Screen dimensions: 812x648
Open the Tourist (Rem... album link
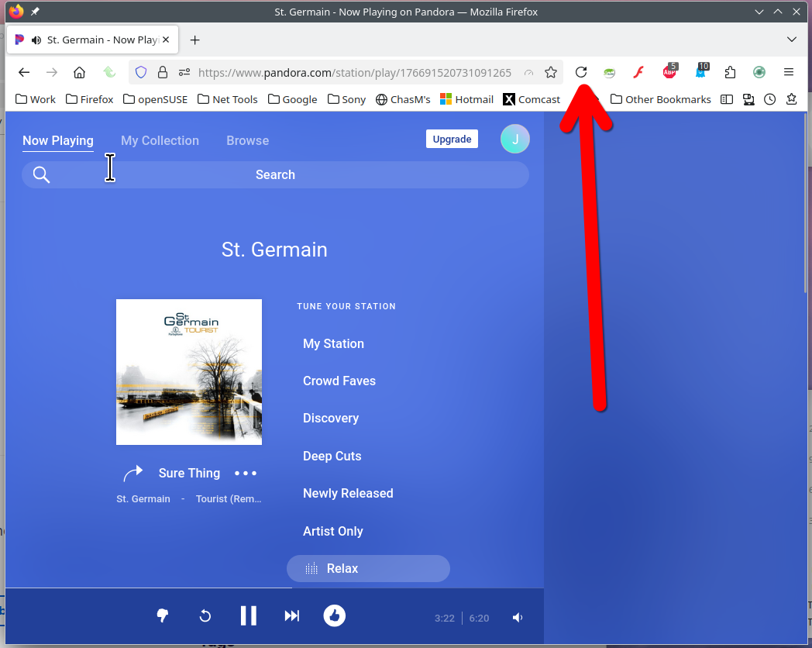(x=229, y=499)
